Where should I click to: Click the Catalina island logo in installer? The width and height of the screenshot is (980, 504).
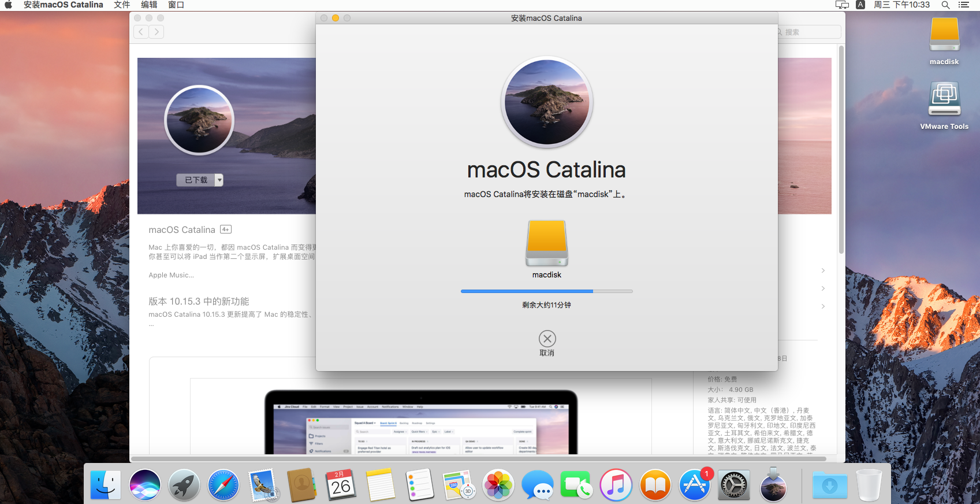(547, 103)
